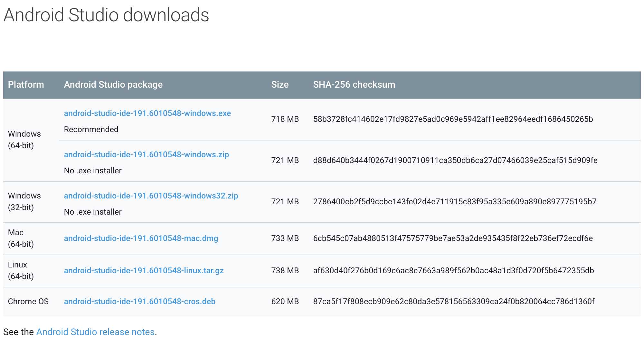Download the cros.deb package
Viewport: 644px width, 348px height.
140,302
